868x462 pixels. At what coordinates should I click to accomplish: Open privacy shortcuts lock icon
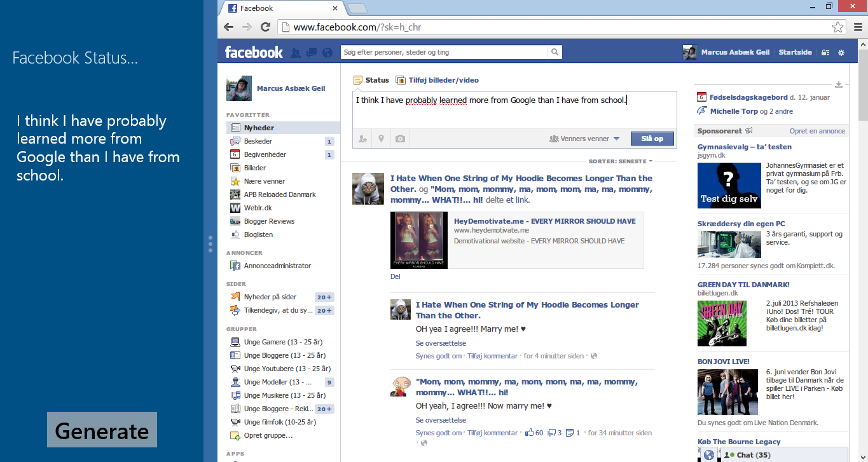pyautogui.click(x=825, y=53)
